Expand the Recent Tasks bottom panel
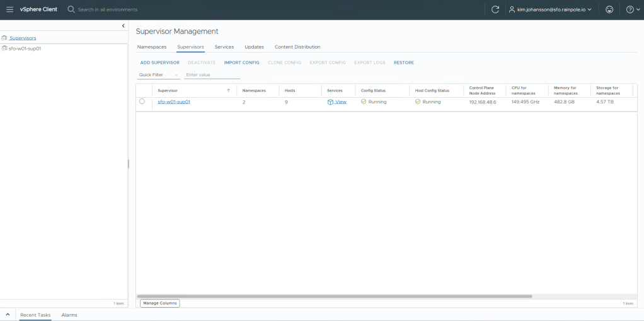Viewport: 644px width, 321px height. coord(8,315)
